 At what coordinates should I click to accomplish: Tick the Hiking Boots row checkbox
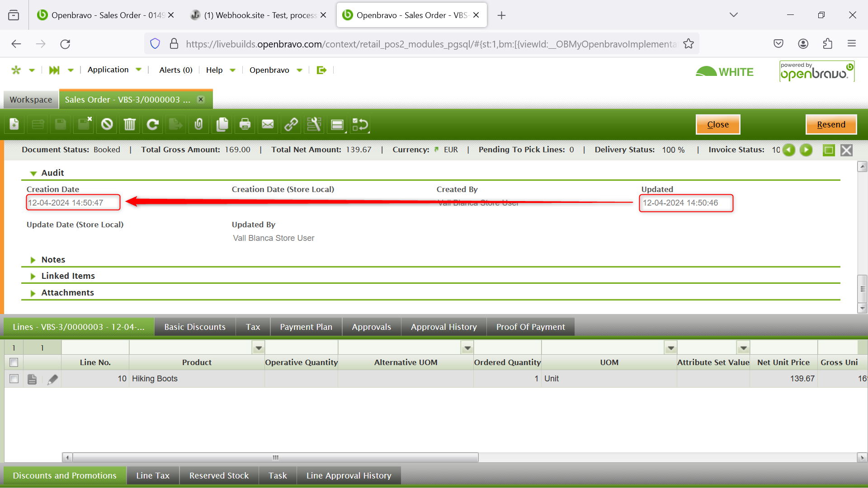(14, 379)
